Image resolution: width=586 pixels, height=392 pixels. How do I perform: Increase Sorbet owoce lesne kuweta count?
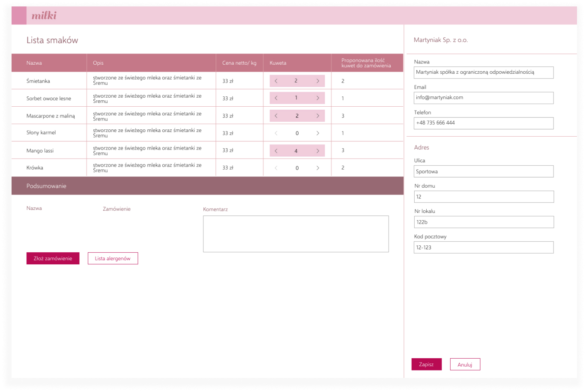317,98
